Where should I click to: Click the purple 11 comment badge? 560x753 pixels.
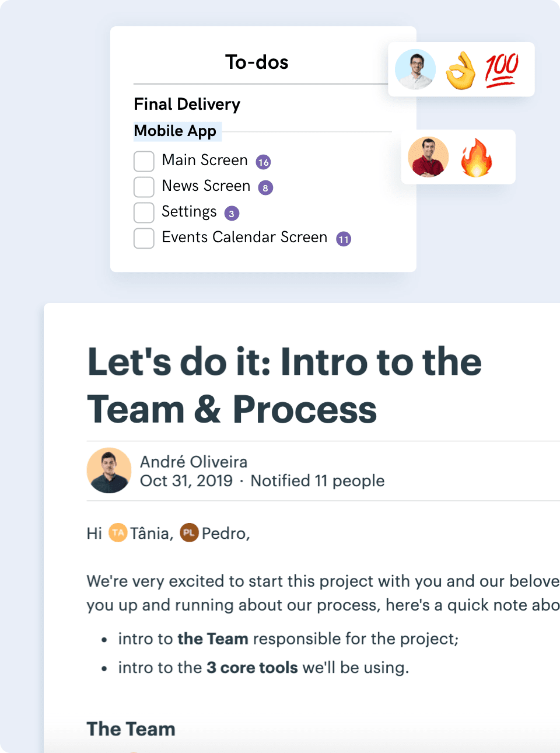[344, 239]
